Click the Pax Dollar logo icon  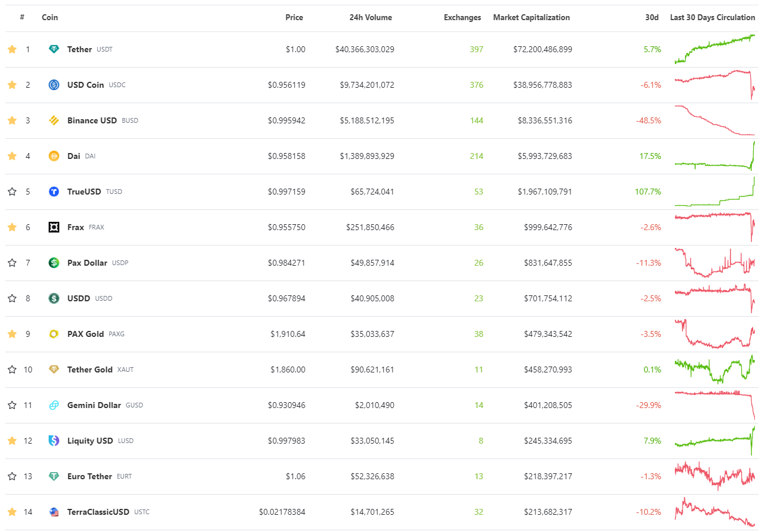coord(54,263)
